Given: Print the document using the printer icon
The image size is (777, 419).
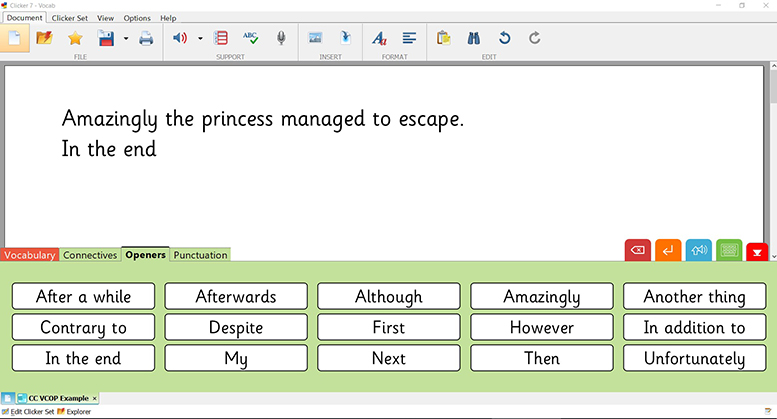Looking at the screenshot, I should (146, 39).
